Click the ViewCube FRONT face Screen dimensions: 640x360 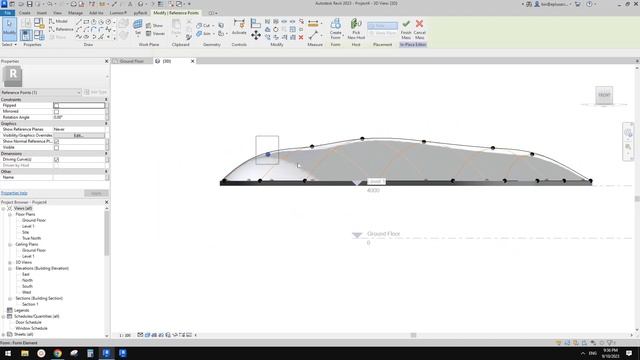pyautogui.click(x=604, y=95)
